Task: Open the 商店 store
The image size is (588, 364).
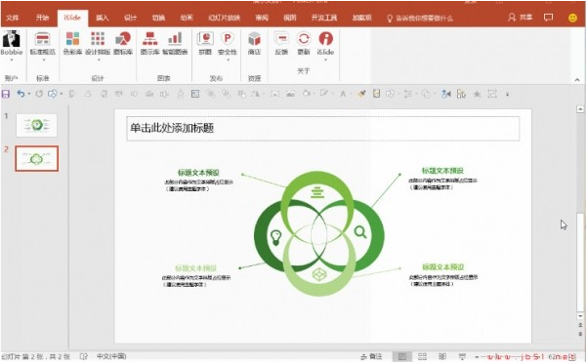Action: click(x=254, y=43)
